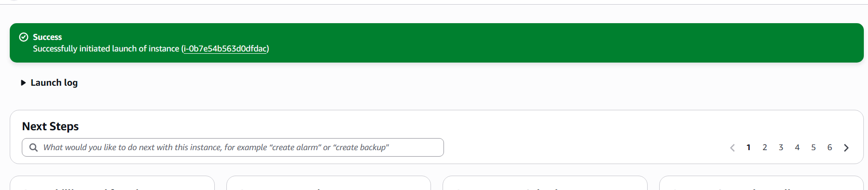The width and height of the screenshot is (868, 190).
Task: Click the magnifier icon in Next Steps search
Action: tap(33, 147)
